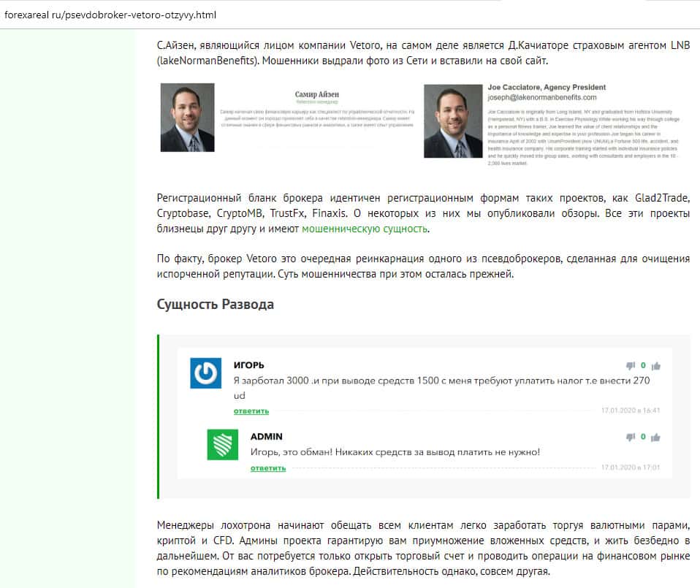Image resolution: width=700 pixels, height=588 pixels.
Task: Click vote count on ADMIN's comment
Action: (643, 437)
